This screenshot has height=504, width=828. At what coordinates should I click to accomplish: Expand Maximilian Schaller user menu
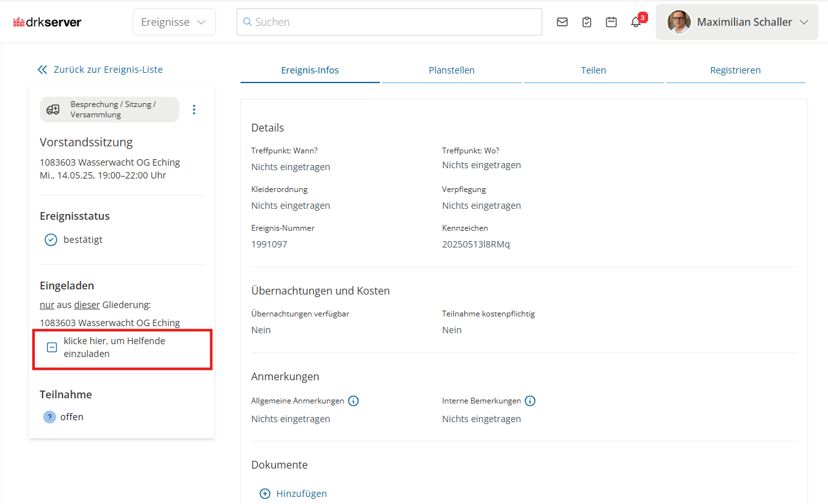803,22
